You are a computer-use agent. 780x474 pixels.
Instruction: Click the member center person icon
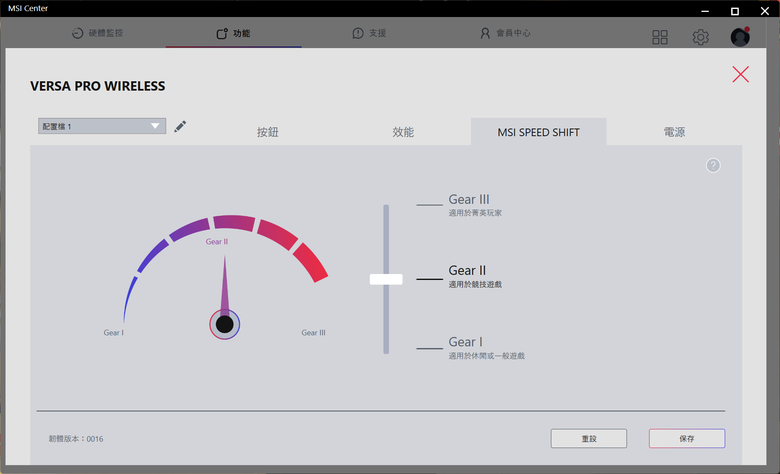tap(485, 33)
